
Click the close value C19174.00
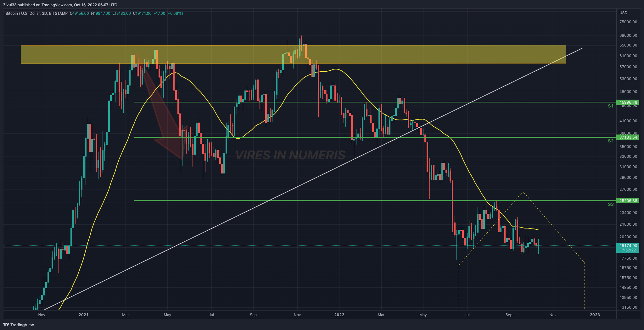pos(142,14)
